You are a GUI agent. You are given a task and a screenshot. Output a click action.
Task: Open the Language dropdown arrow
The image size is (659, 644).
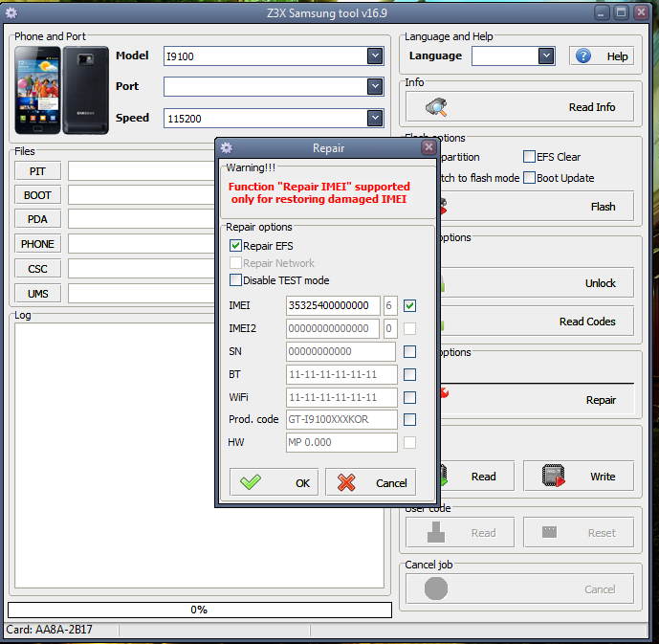[x=546, y=56]
